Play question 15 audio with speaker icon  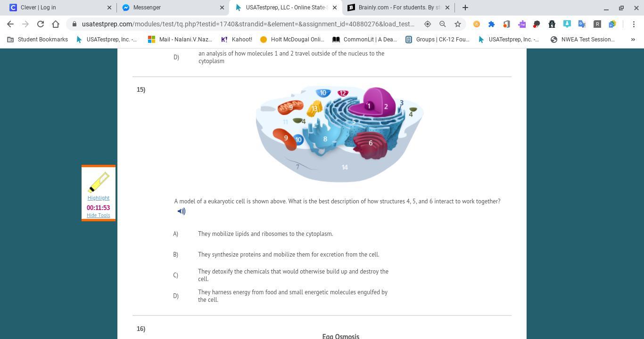pyautogui.click(x=182, y=211)
